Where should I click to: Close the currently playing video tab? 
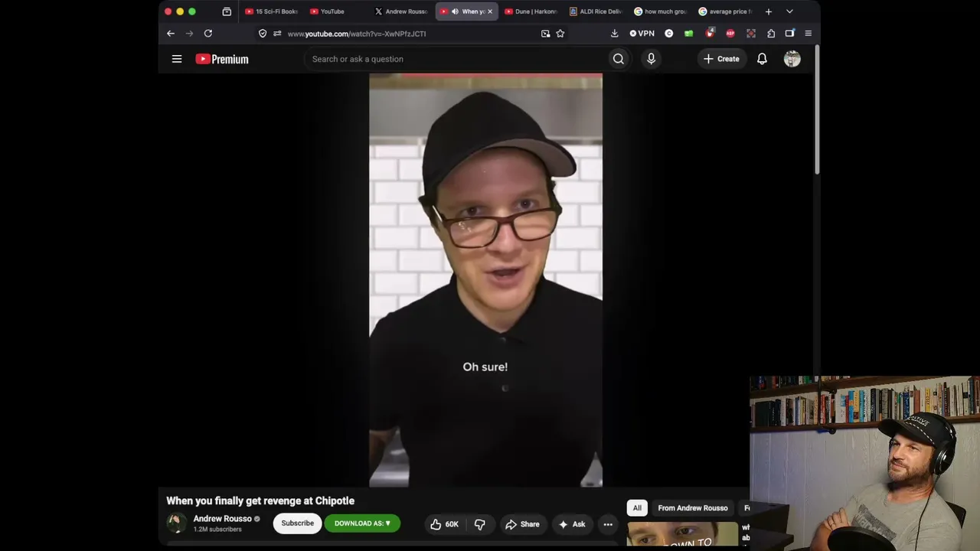click(x=490, y=11)
